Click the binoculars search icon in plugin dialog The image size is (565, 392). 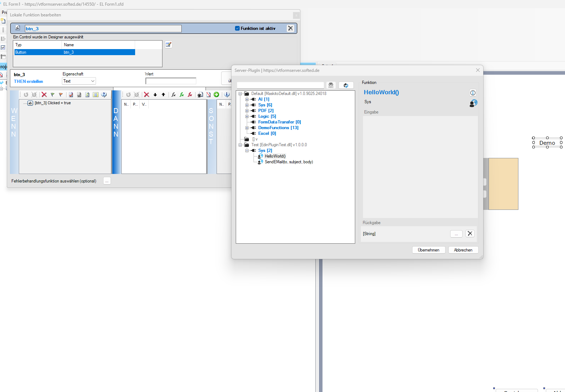coord(331,85)
